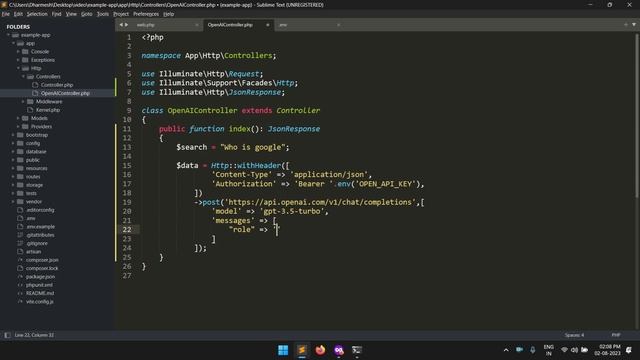Open phpunit.xml in the sidebar
Image resolution: width=640 pixels, height=360 pixels.
tap(39, 285)
